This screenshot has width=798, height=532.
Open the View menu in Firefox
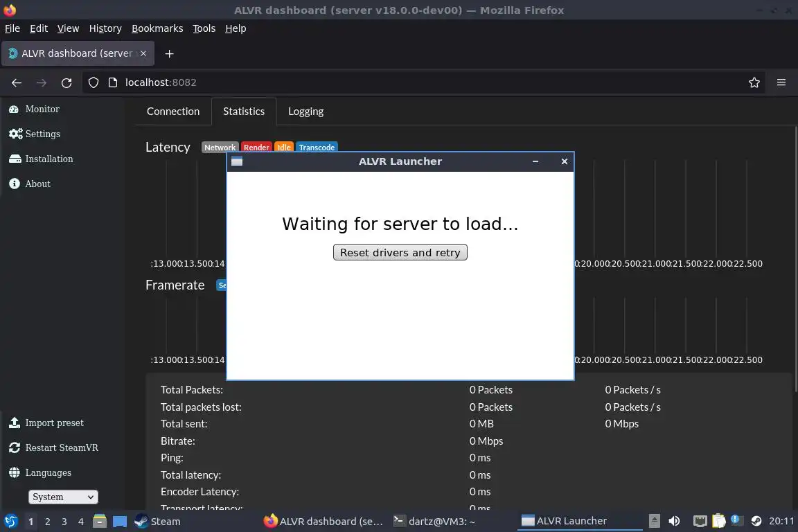point(68,28)
